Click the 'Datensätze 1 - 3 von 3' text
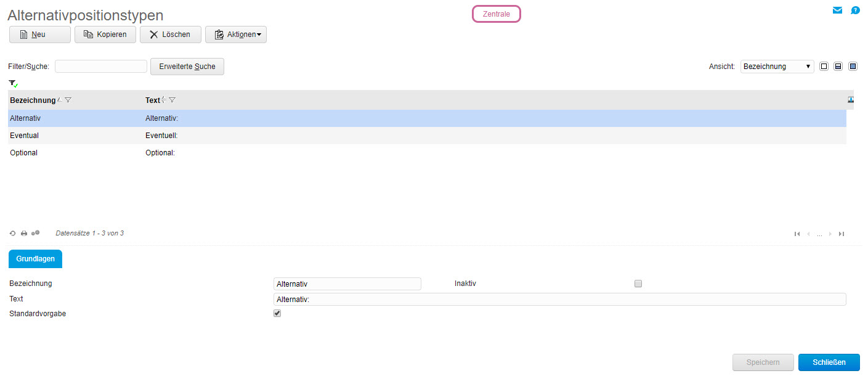Screen dimensions: 868x376 90,233
